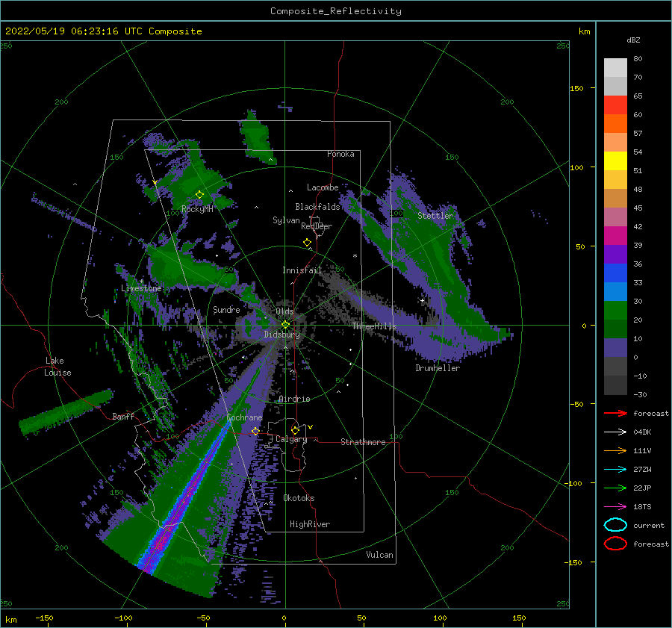Click the RockyMH label
The width and height of the screenshot is (672, 628).
197,209
